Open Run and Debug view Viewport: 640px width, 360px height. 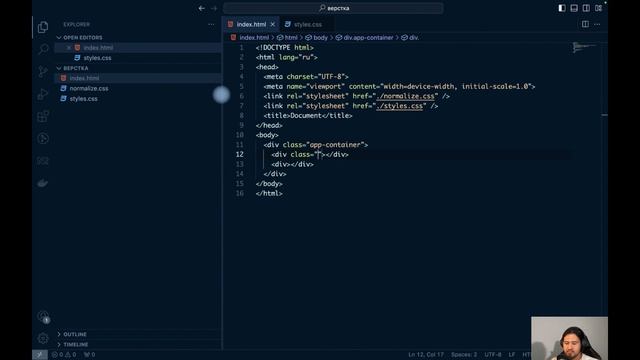(43, 94)
